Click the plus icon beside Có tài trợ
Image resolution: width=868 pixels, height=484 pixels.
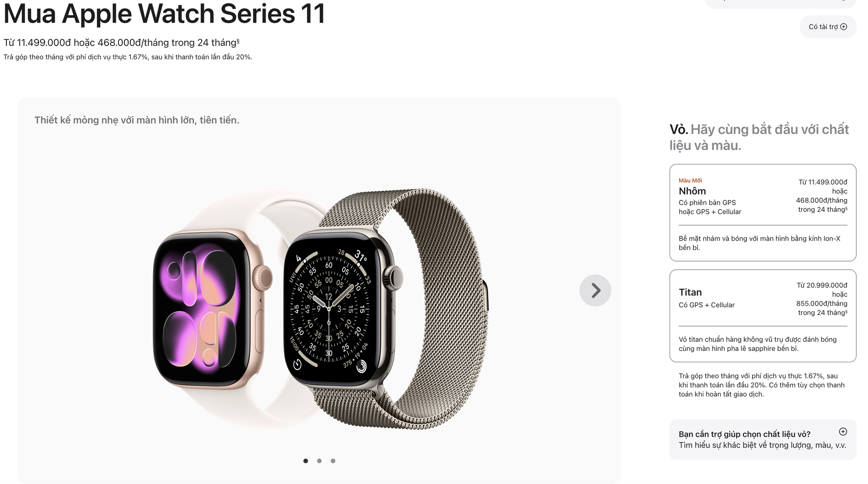844,27
